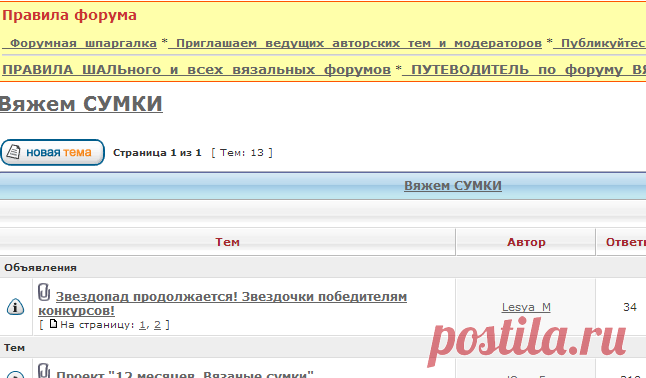Screen dimensions: 646x378
Task: Click the 'Автор' column header
Action: 526,242
